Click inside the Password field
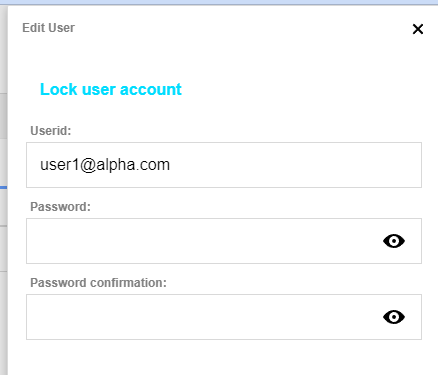438x375 pixels. point(224,241)
